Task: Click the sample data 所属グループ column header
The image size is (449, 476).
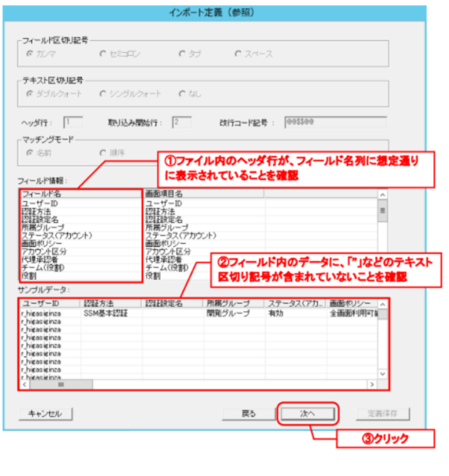Action: click(x=234, y=303)
